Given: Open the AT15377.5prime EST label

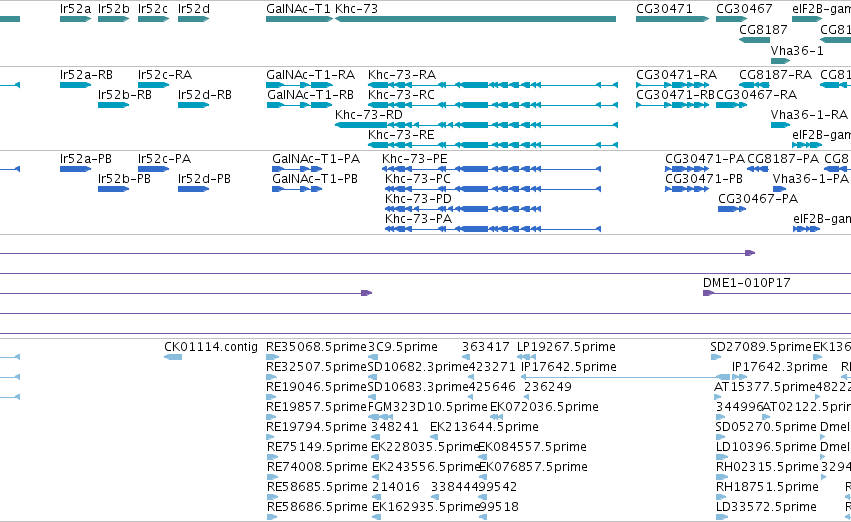Looking at the screenshot, I should [x=765, y=387].
